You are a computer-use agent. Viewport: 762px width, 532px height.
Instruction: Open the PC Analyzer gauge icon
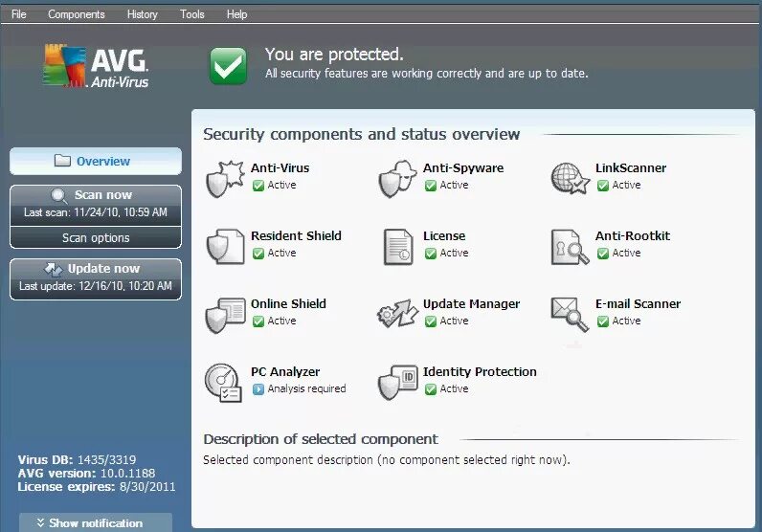coord(224,383)
